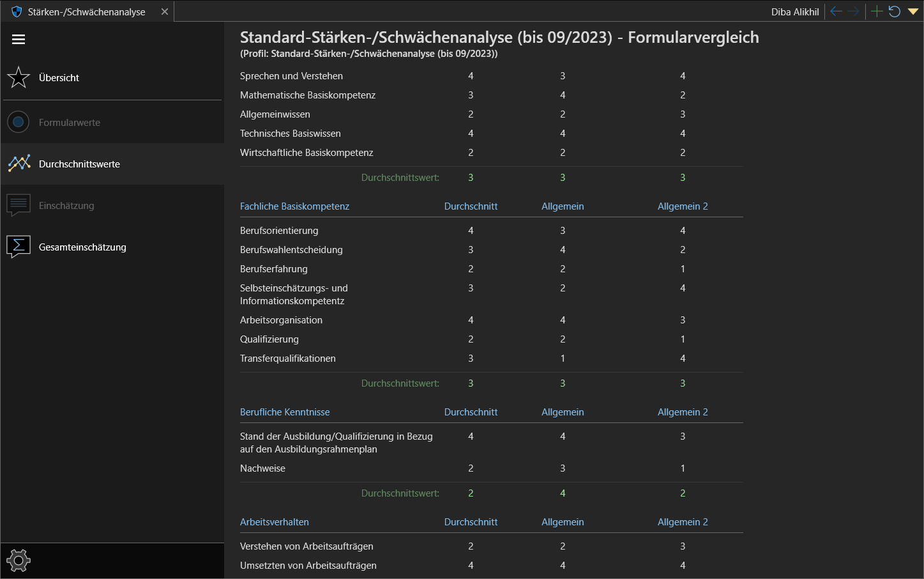
Task: Click the Arbeitsverhalten section heading
Action: (275, 522)
